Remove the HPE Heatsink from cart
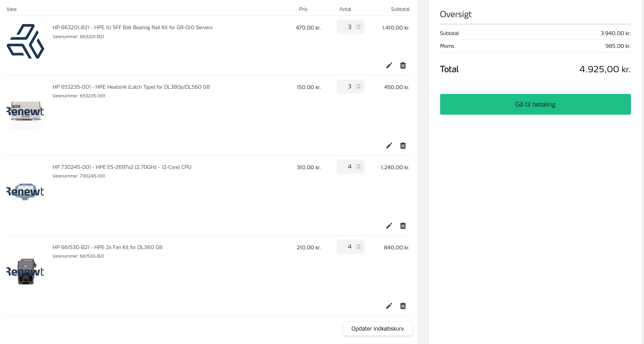The image size is (644, 344). point(403,146)
